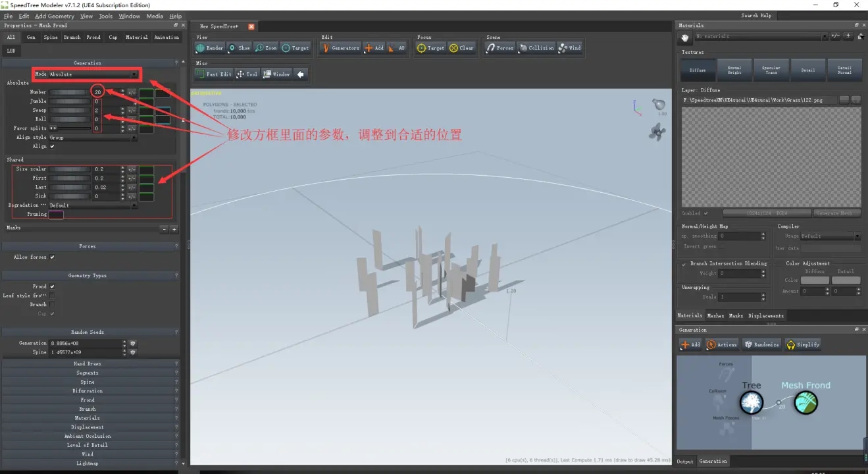Open the Generators edit tool

[x=340, y=48]
